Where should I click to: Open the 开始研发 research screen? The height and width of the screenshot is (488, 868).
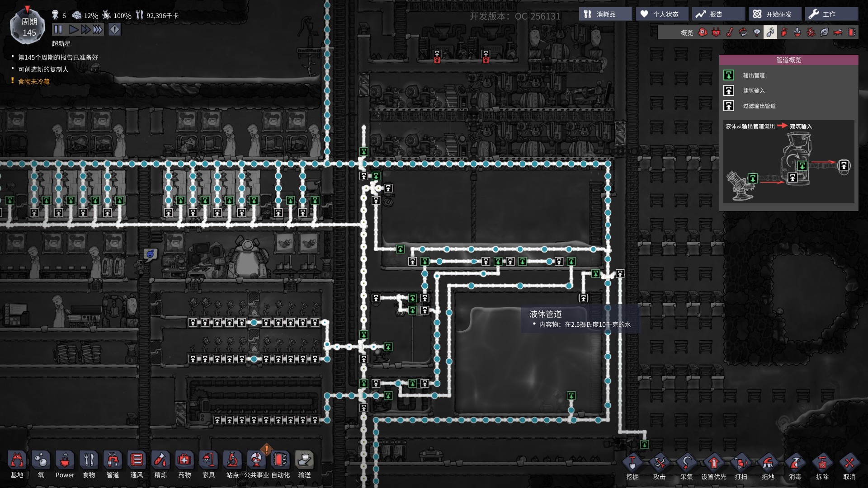775,14
